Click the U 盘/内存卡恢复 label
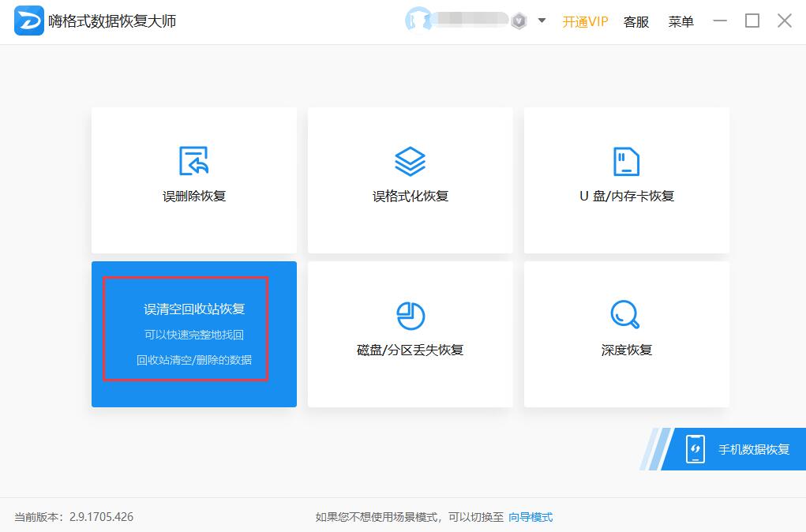806x532 pixels. (627, 196)
